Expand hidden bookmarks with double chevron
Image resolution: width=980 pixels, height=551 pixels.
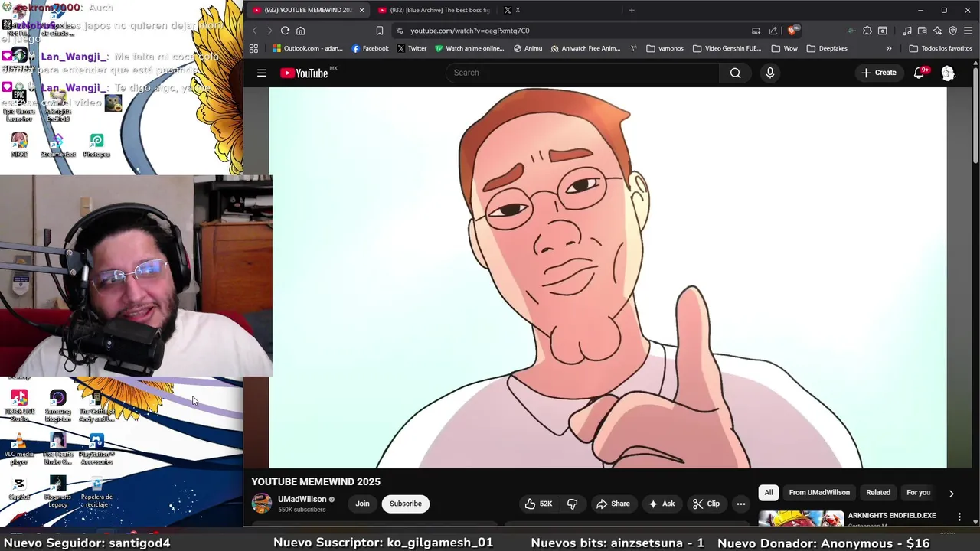(889, 48)
